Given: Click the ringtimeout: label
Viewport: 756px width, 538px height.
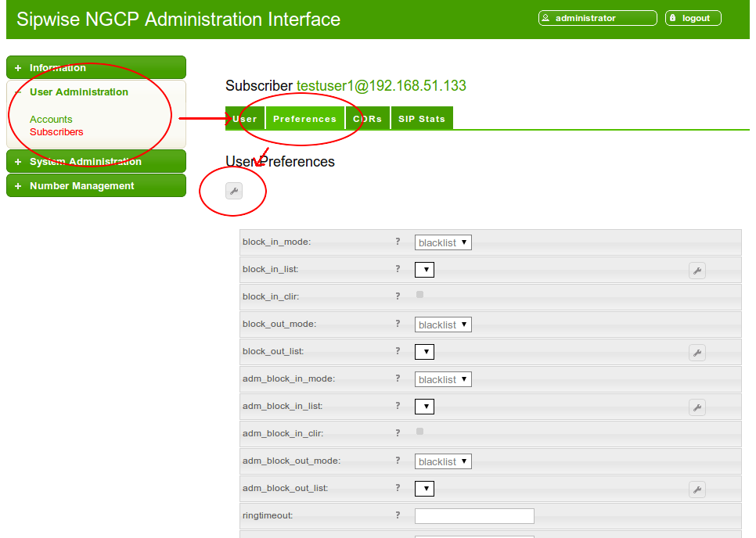Looking at the screenshot, I should pos(268,516).
